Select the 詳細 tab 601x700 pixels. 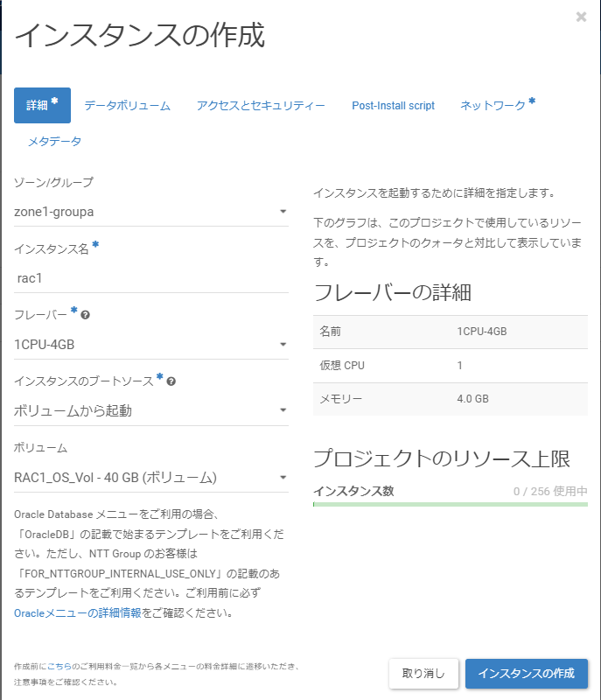[42, 105]
